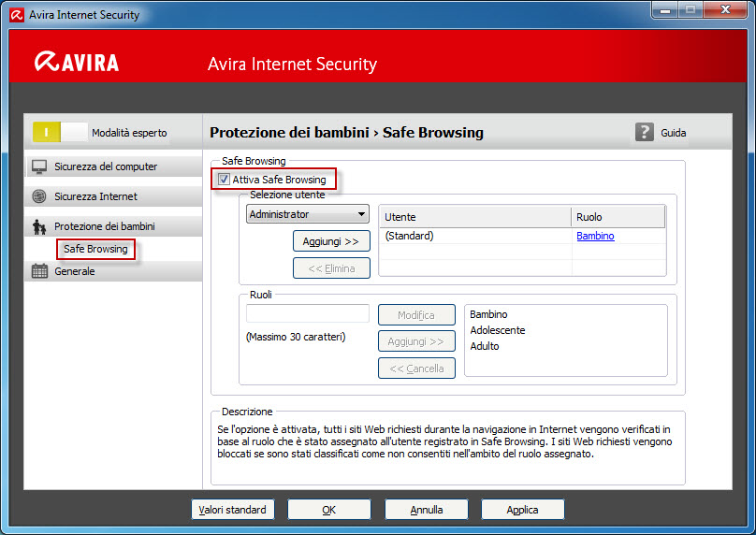Open the Administrator user dropdown
Image resolution: width=756 pixels, height=535 pixels.
click(x=308, y=214)
